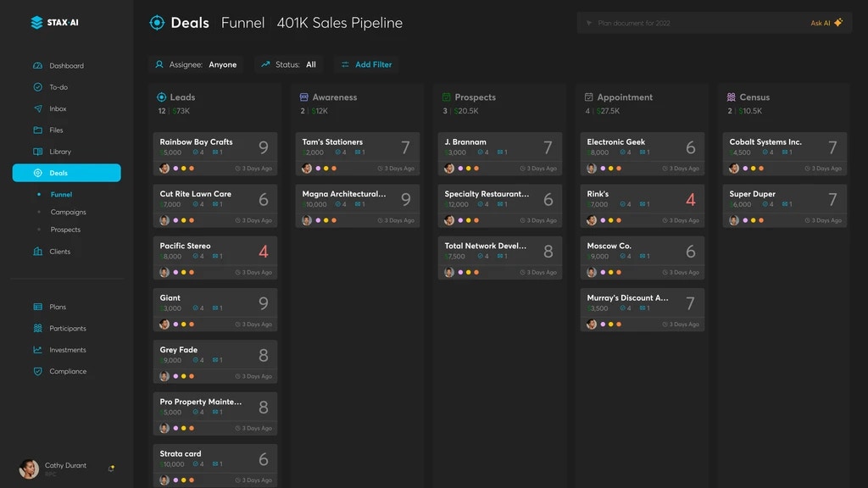Viewport: 868px width, 488px height.
Task: Open the Library section
Action: (x=59, y=152)
